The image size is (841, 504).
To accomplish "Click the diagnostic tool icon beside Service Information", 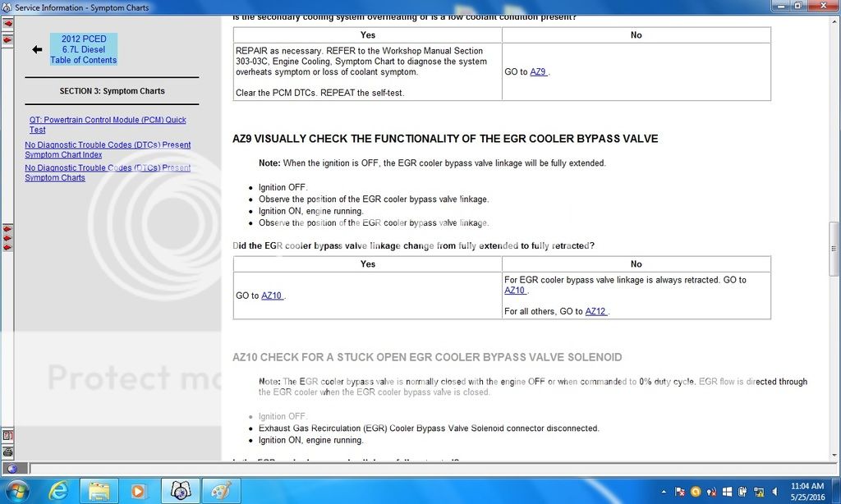I will click(220, 491).
